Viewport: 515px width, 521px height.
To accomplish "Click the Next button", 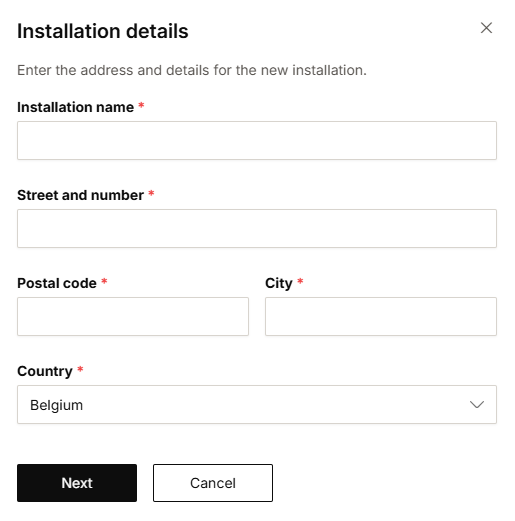I will pyautogui.click(x=77, y=483).
